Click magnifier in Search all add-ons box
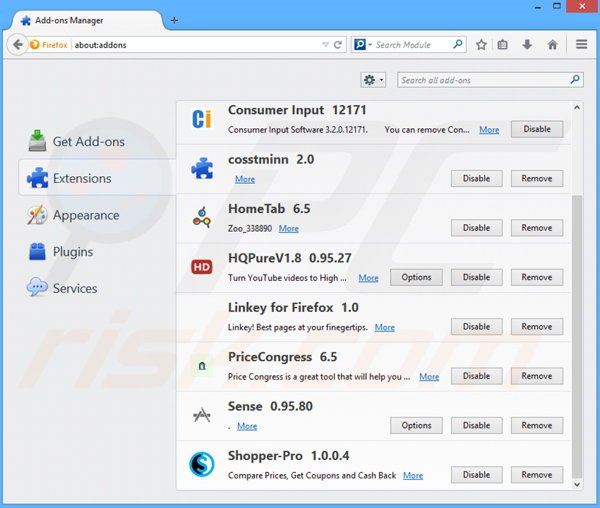 point(575,80)
